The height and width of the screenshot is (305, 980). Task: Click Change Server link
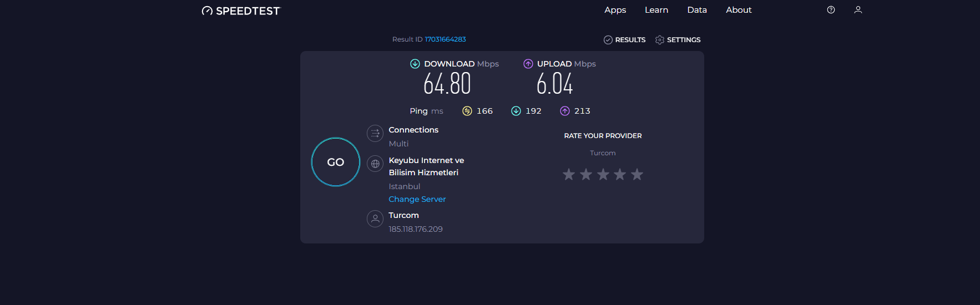(417, 199)
